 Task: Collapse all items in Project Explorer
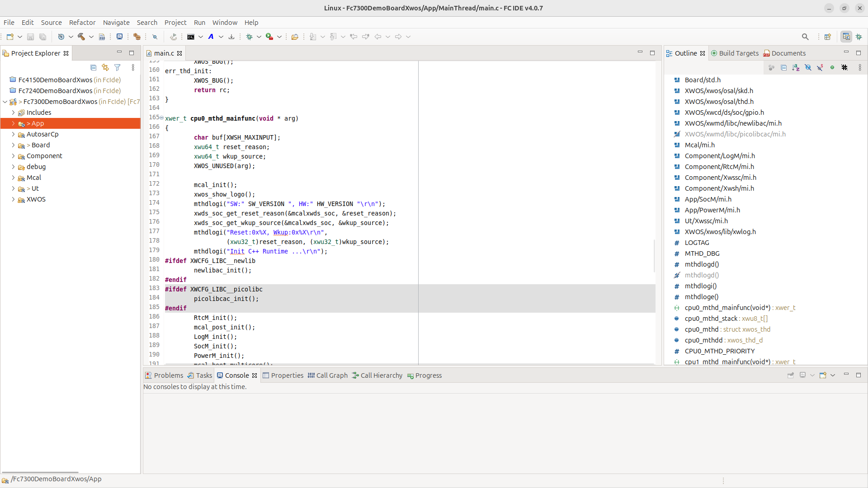tap(94, 67)
